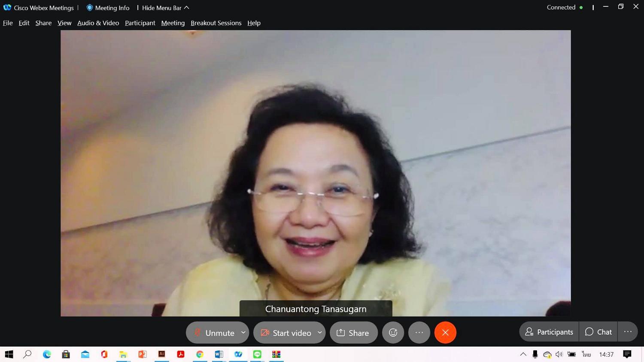644x362 pixels.
Task: Hide the menu bar
Action: (165, 8)
